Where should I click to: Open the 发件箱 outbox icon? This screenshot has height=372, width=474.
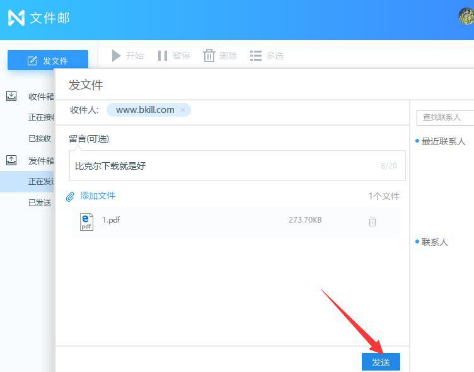pos(11,160)
